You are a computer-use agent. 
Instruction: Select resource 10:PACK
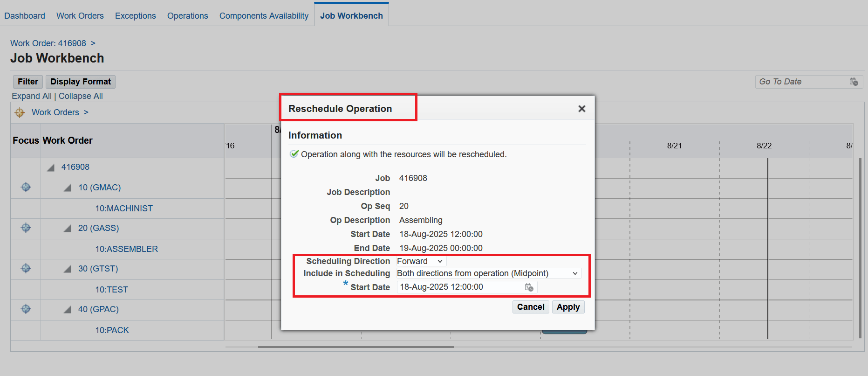click(112, 330)
